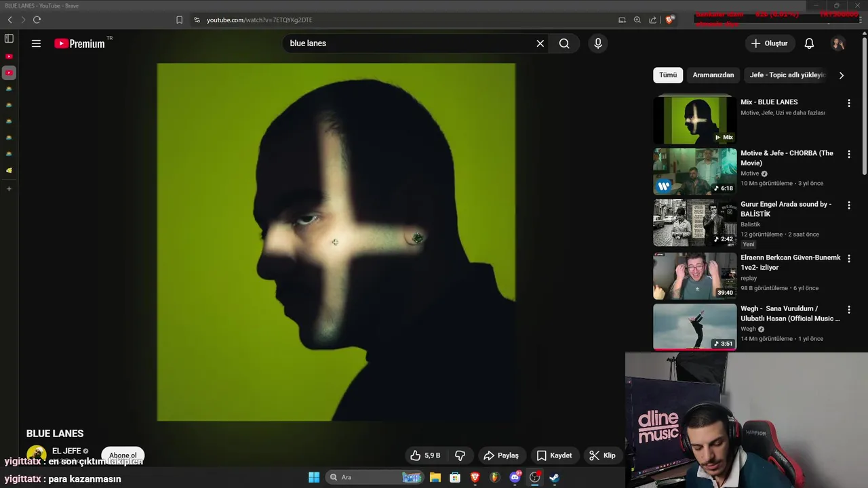Screen dimensions: 868x488
Task: Open EL JEFE channel name
Action: (x=66, y=451)
